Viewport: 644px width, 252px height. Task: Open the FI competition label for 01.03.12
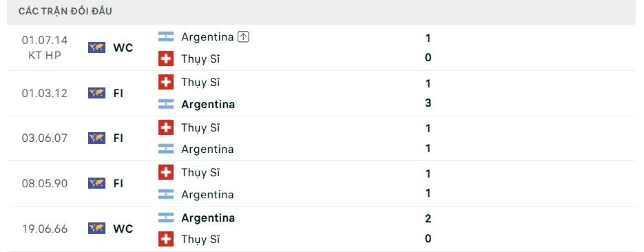118,93
